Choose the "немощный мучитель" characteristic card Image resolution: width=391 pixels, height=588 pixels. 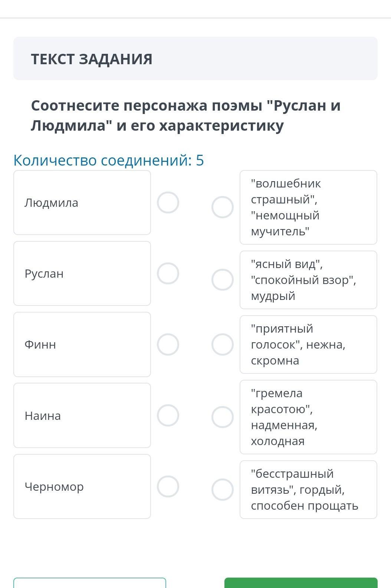pos(308,207)
